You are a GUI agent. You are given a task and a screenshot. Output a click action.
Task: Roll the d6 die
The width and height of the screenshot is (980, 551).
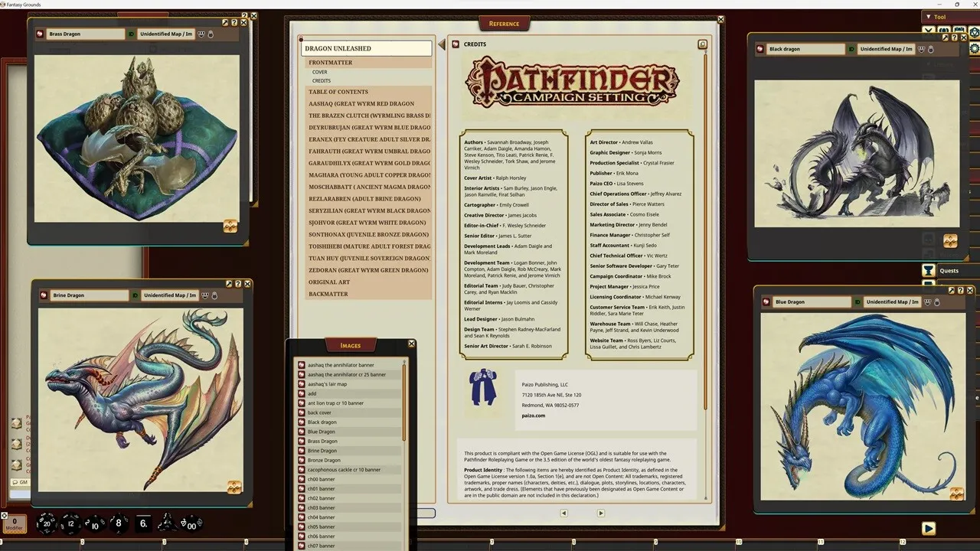point(143,524)
